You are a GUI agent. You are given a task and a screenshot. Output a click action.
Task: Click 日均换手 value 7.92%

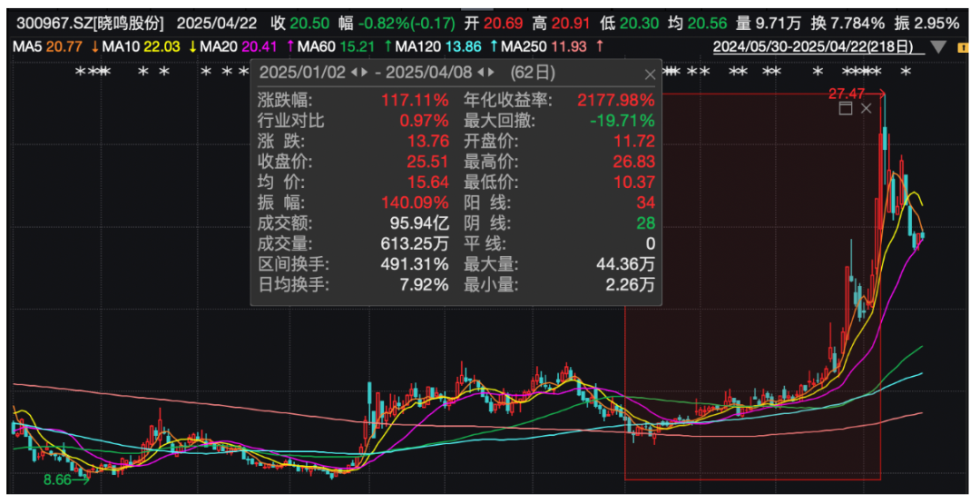425,285
